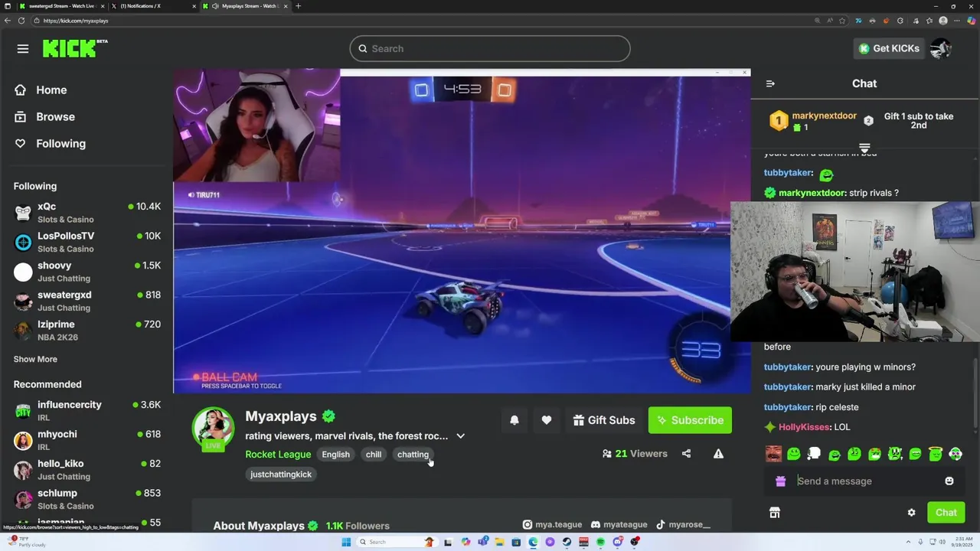Open the emoji picker smiley icon

[x=949, y=481]
